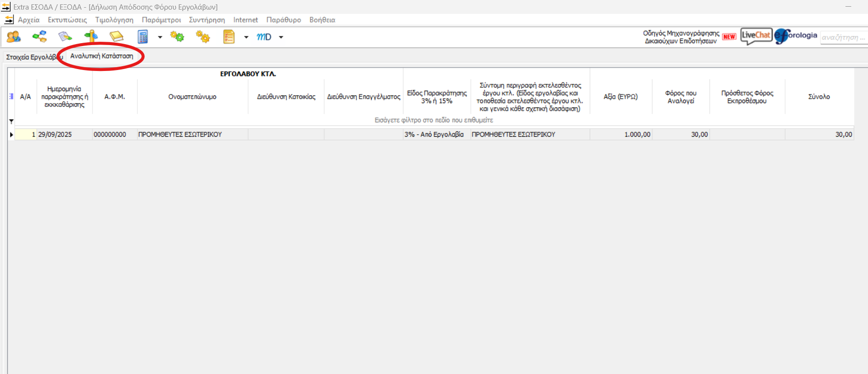
Task: Click the yellow book toolbar icon
Action: click(116, 37)
